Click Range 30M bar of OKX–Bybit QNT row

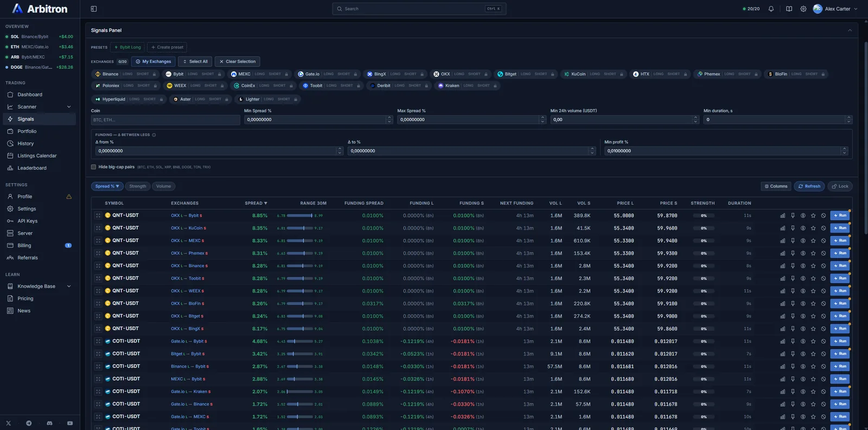299,216
